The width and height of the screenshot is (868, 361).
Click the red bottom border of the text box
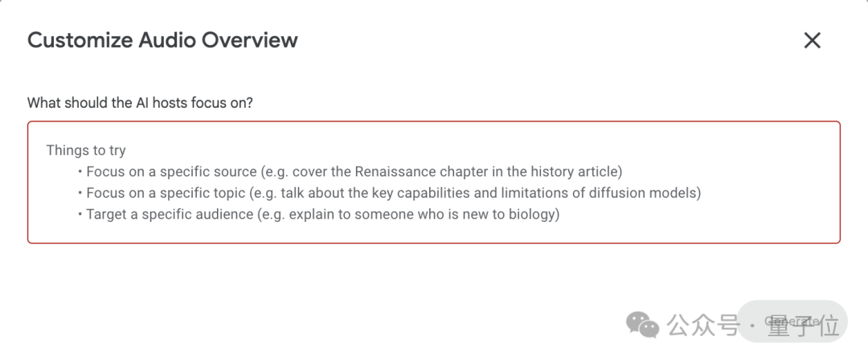[434, 243]
